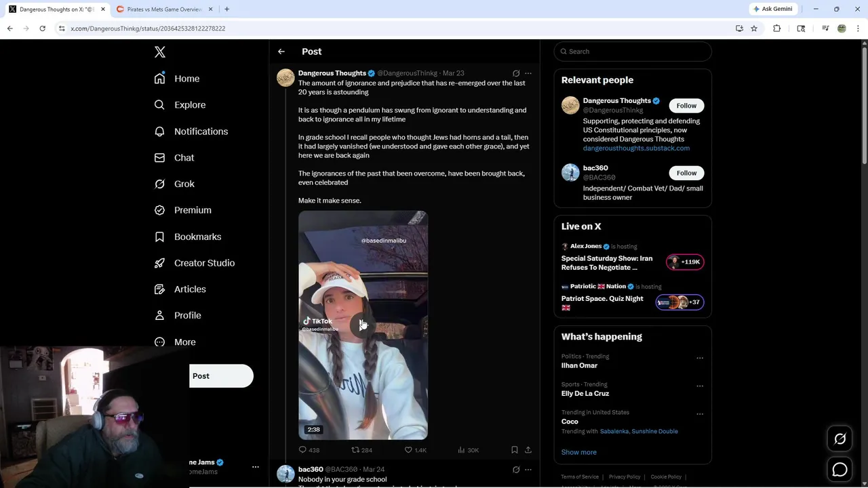Screen dimensions: 868x488
Task: Open Alex Jones Special Saturday Show space
Action: [607, 263]
